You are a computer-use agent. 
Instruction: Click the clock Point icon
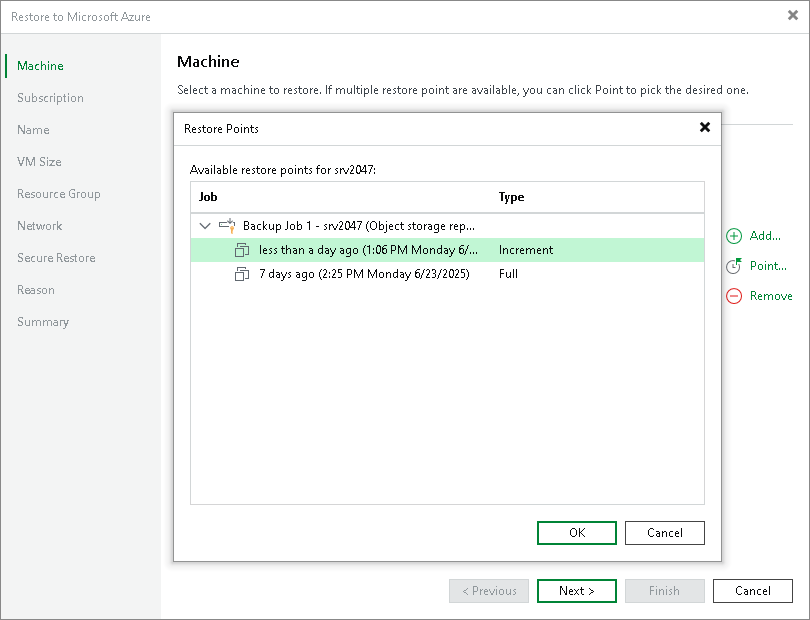tap(734, 266)
